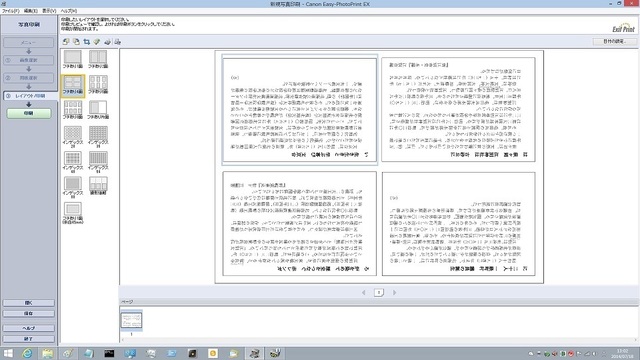Choose the bordered two-frame (2面) layout thumbnail
This screenshot has height=360, width=640.
pyautogui.click(x=98, y=59)
